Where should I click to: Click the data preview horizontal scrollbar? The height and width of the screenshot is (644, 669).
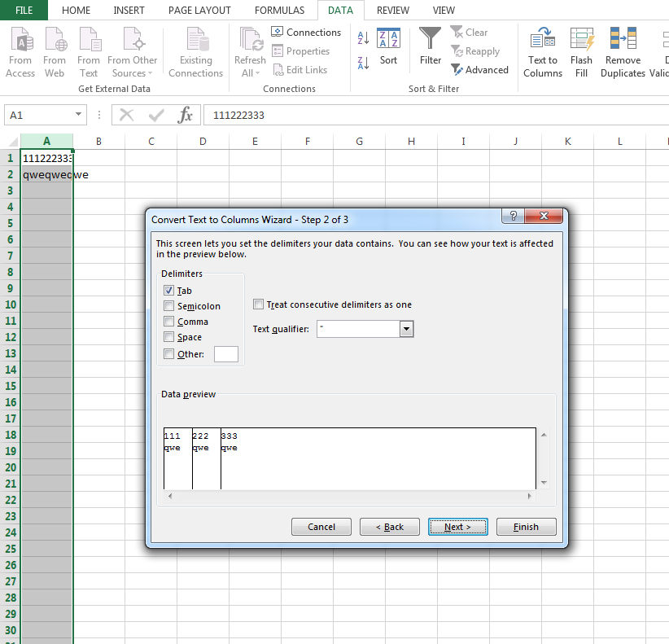point(348,496)
